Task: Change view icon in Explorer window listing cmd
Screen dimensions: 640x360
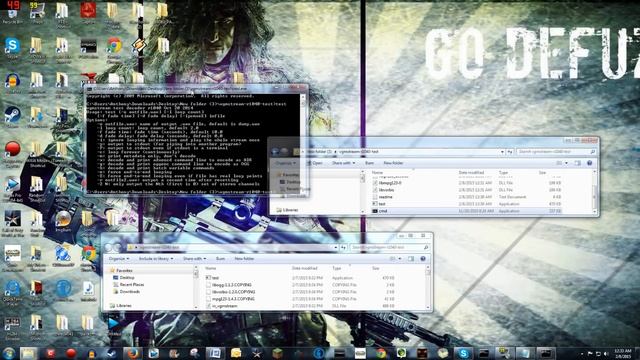Action: 559,163
